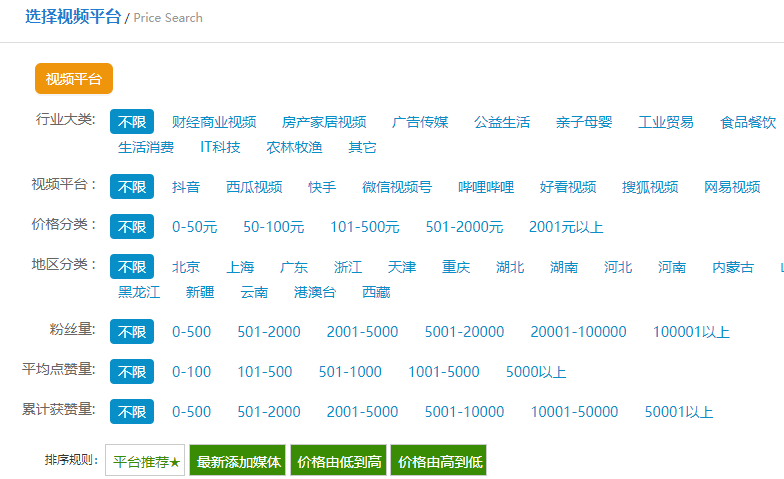
Task: Sort by 最新添加媒体
Action: coord(238,460)
